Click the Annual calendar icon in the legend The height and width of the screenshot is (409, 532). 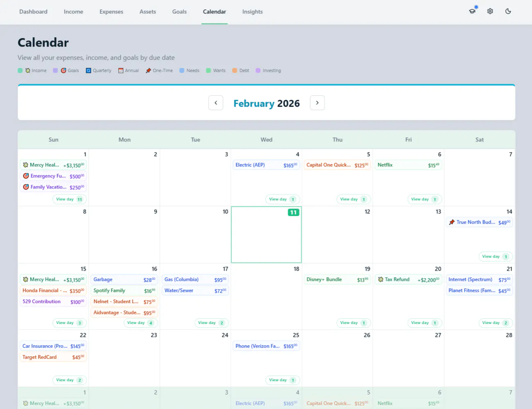pos(121,70)
